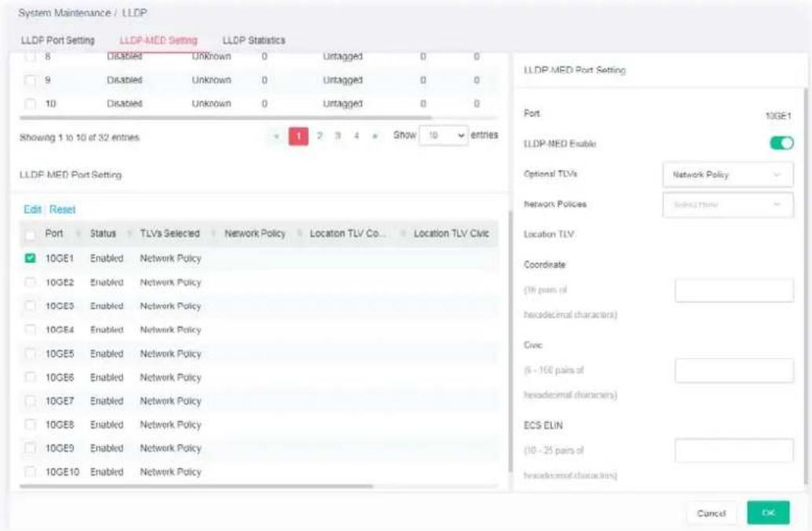
Task: Sort by the Network Policy column header
Action: pyautogui.click(x=254, y=233)
